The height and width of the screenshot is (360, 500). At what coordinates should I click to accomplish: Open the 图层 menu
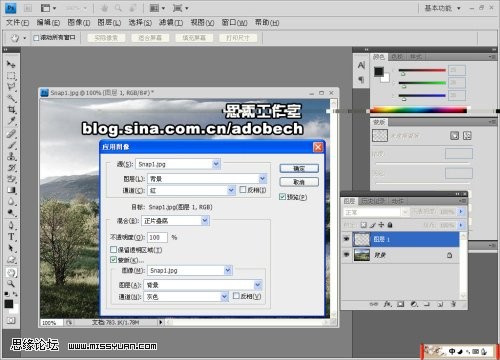(109, 23)
